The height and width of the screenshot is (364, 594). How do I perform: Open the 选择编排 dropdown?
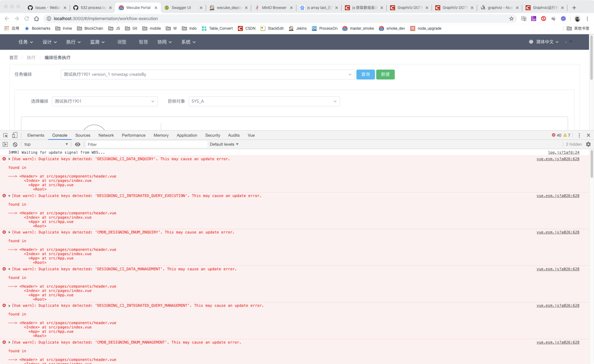click(x=105, y=101)
